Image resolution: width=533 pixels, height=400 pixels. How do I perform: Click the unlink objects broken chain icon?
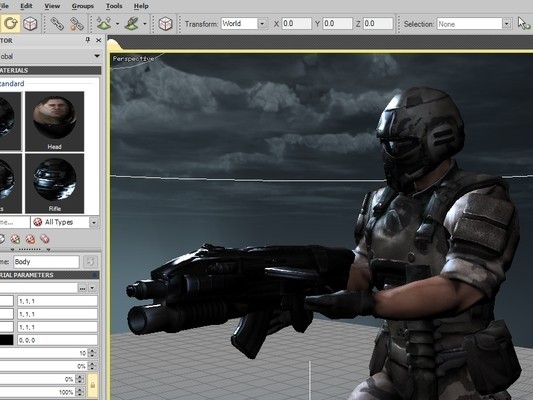(x=77, y=24)
